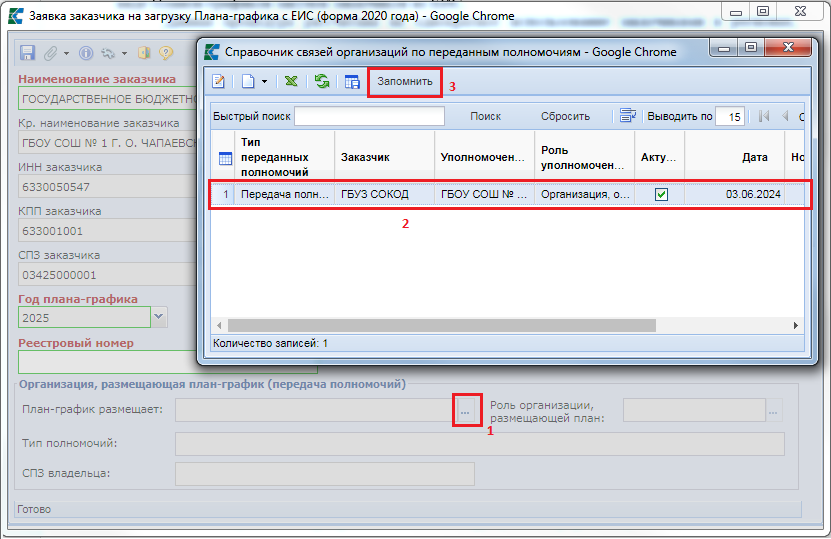This screenshot has height=539, width=831.
Task: Click the paperclip attachments icon
Action: [50, 53]
